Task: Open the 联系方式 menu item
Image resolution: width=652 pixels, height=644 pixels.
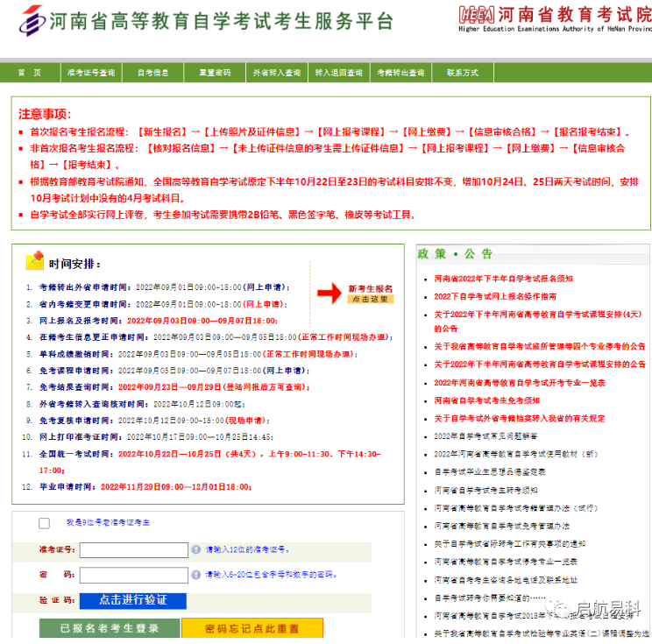Action: tap(463, 73)
